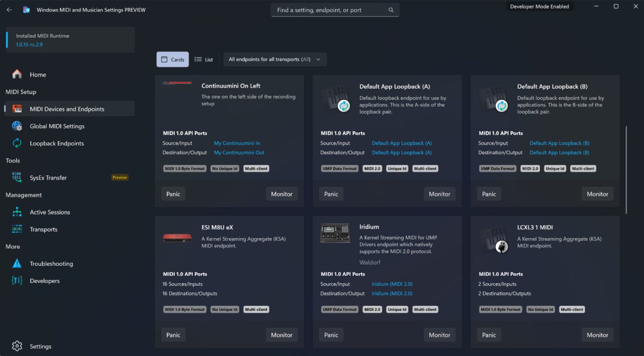
Task: Open MIDI Devices and Endpoints page
Action: pyautogui.click(x=69, y=109)
